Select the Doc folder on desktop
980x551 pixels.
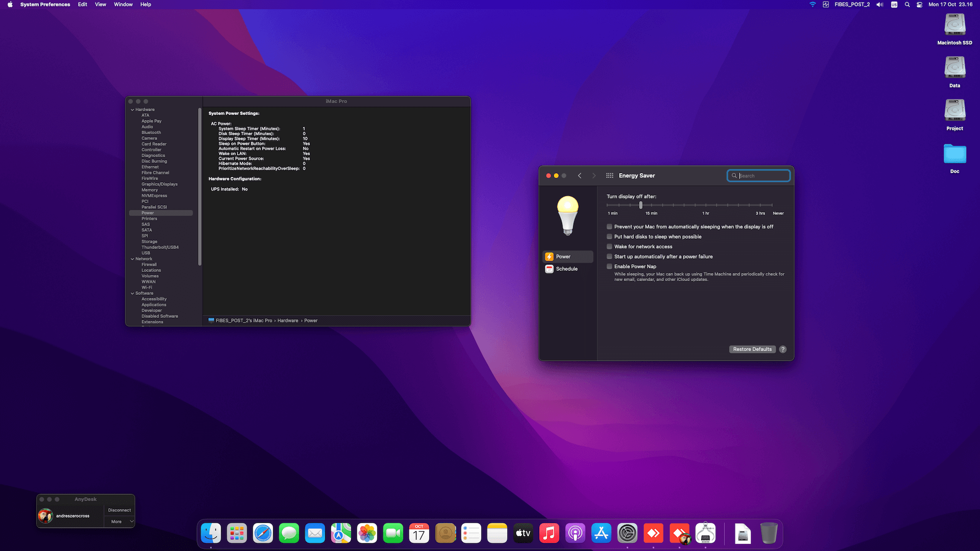point(954,159)
